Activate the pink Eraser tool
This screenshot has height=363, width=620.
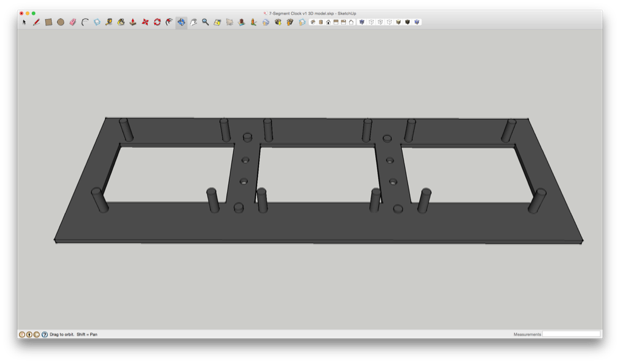(x=73, y=22)
